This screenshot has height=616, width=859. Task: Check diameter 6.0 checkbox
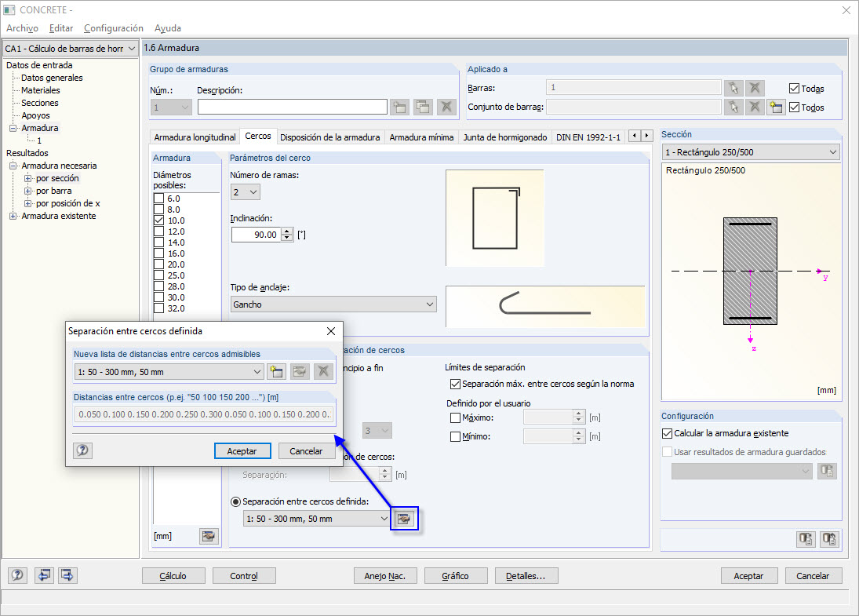(159, 199)
